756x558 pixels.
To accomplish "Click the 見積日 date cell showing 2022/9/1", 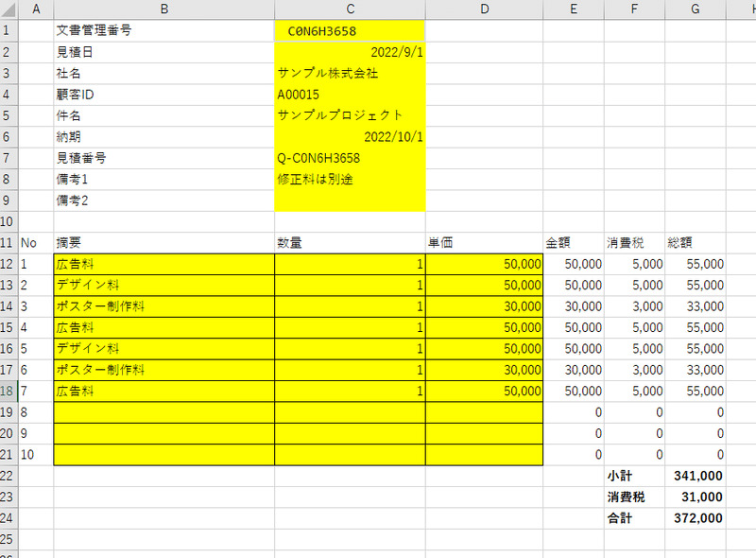I will [x=350, y=52].
